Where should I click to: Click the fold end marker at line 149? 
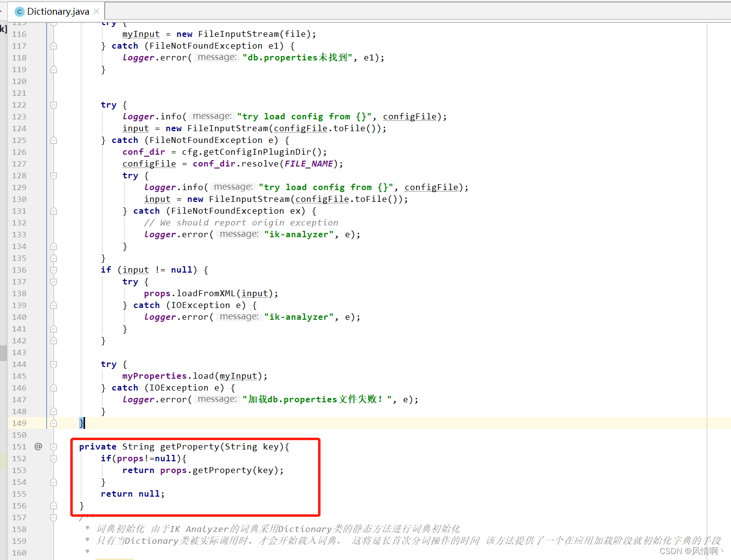tap(54, 423)
